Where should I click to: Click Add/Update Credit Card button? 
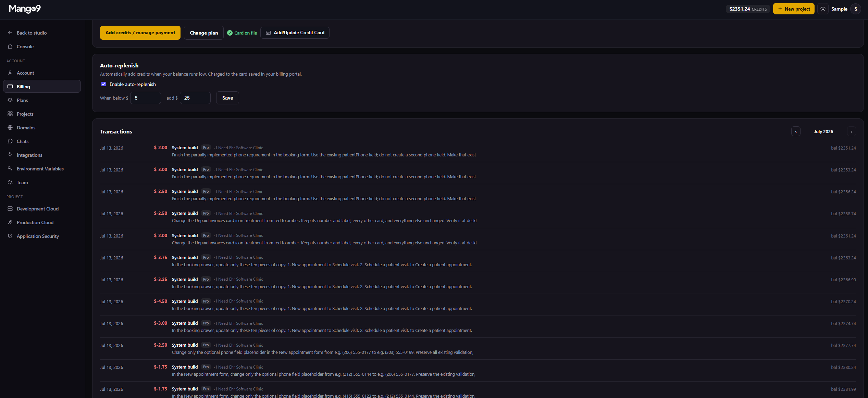[x=295, y=33]
